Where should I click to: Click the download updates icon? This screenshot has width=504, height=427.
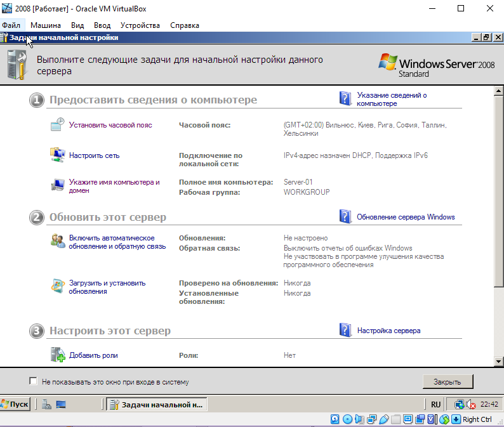click(x=58, y=286)
